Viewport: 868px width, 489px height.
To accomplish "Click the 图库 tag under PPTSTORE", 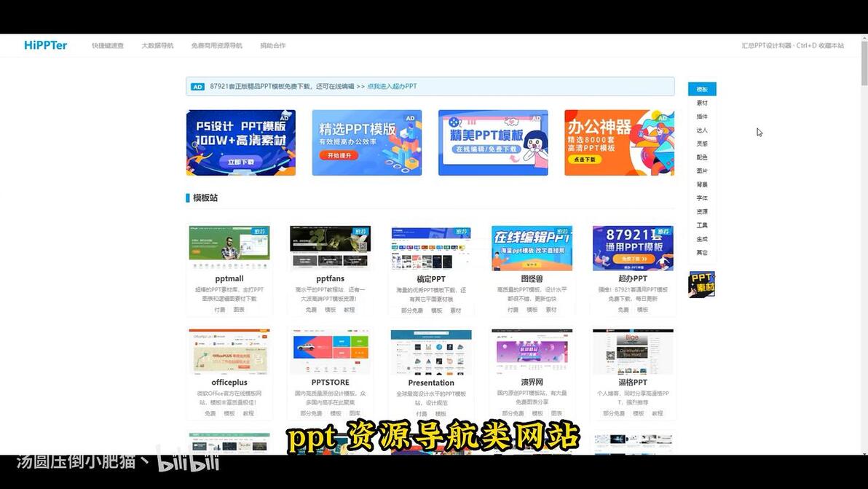I will [355, 413].
